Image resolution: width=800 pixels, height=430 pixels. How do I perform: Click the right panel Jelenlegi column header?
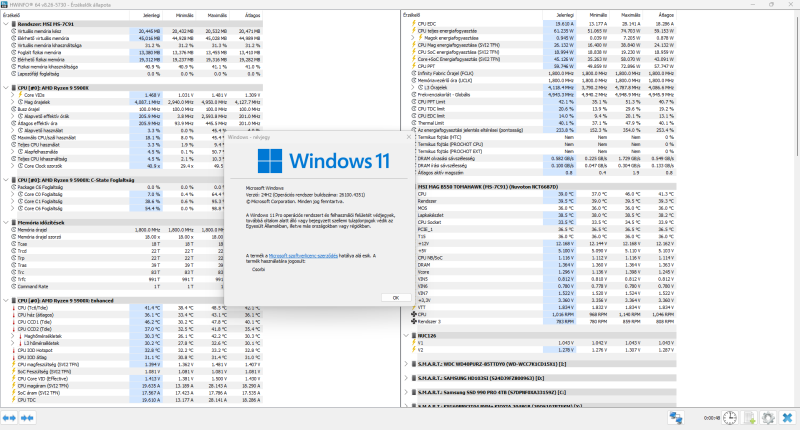[x=559, y=15]
